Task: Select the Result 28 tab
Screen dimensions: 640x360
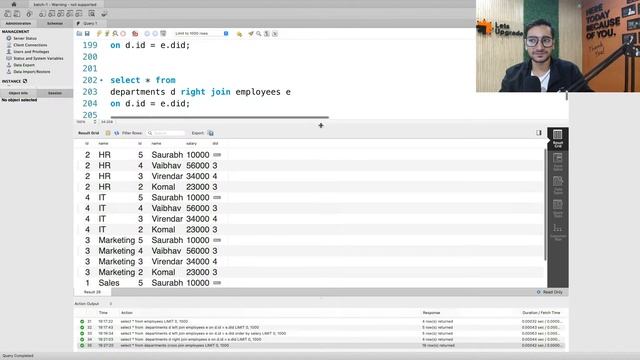Action: pos(92,292)
